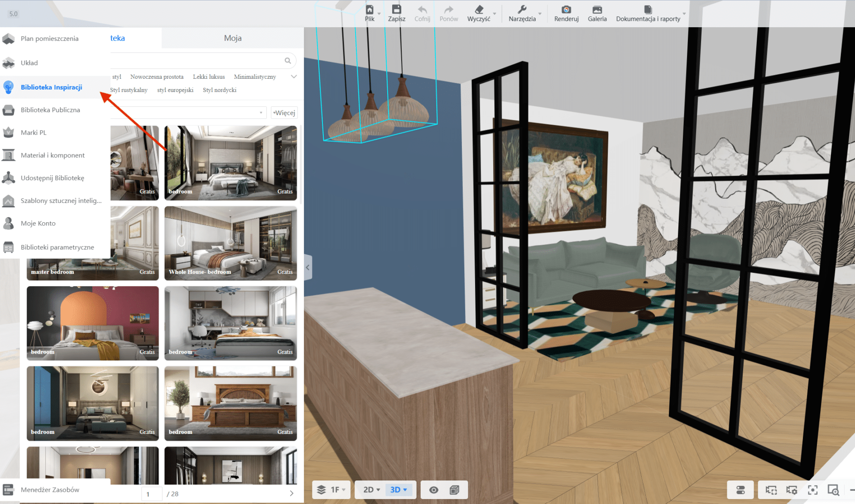Select the Whole House- bedroom thumbnail
The width and height of the screenshot is (855, 504).
[231, 243]
